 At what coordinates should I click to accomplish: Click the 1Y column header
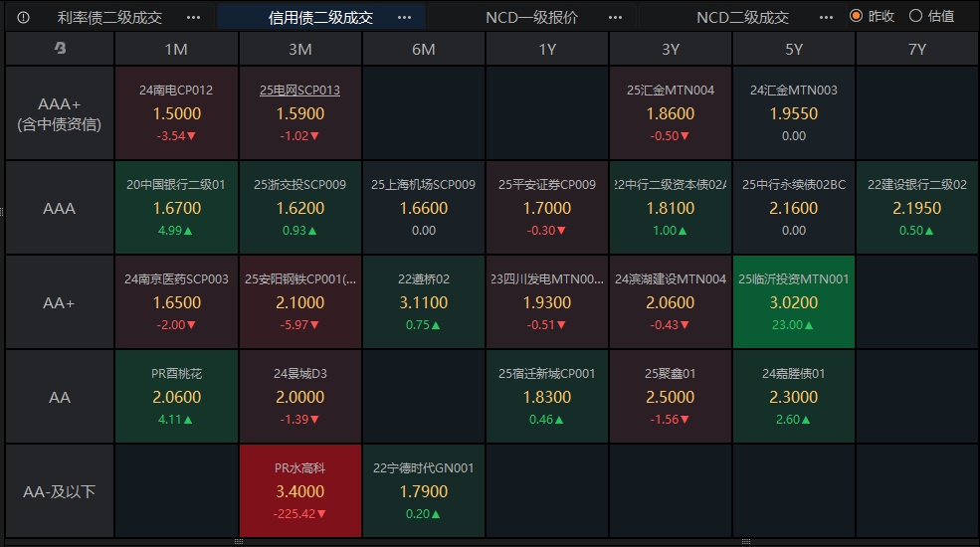click(547, 49)
